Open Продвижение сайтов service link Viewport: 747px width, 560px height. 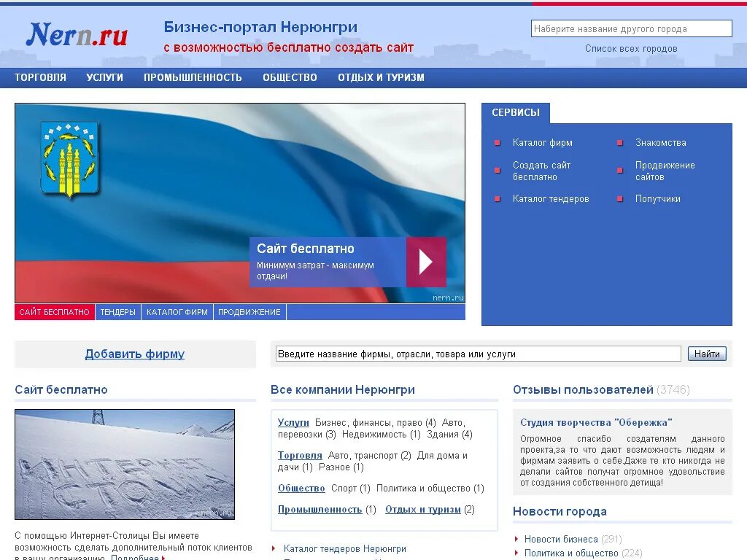pos(665,171)
